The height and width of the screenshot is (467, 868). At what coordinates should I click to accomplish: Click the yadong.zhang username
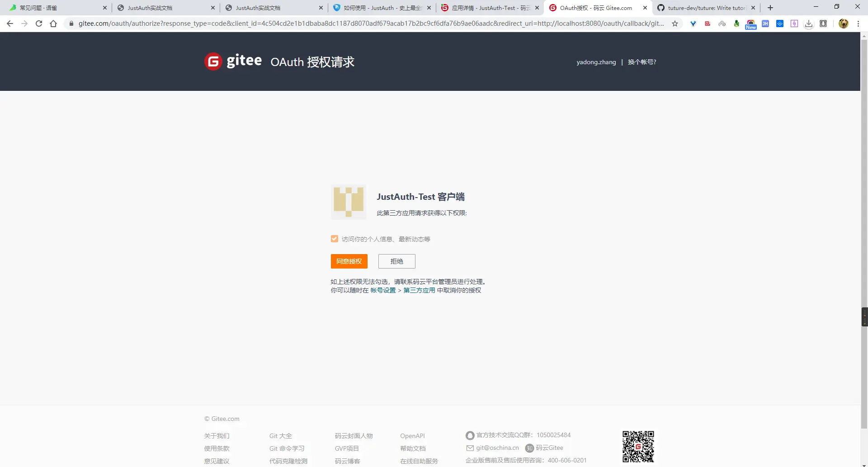pos(596,62)
